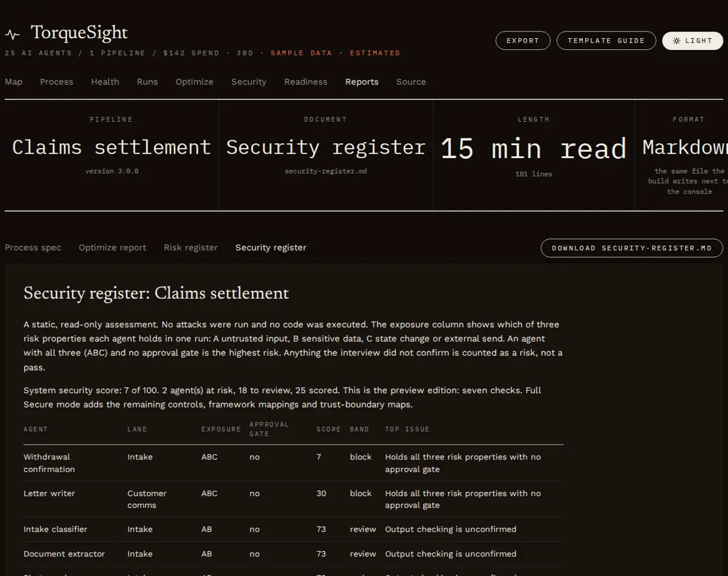Show the Process spec report
Image resolution: width=728 pixels, height=576 pixels.
coord(33,248)
